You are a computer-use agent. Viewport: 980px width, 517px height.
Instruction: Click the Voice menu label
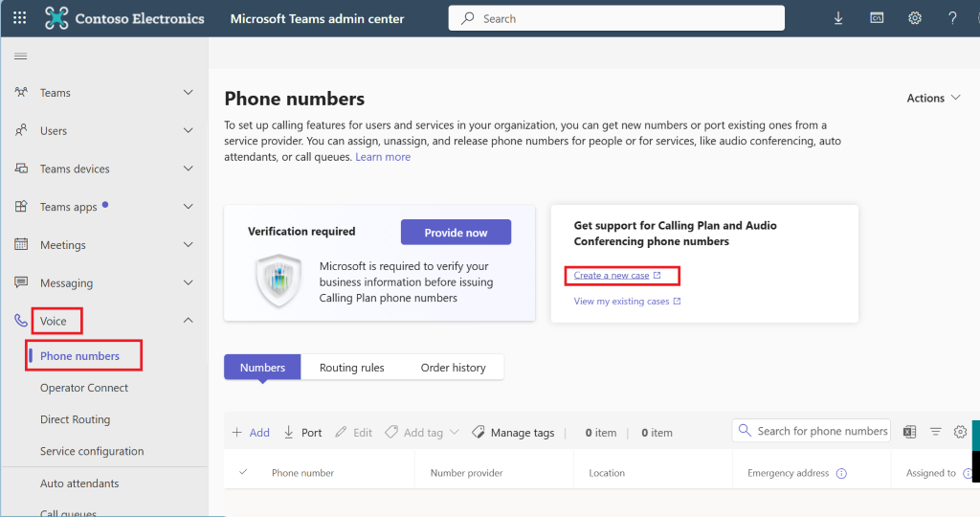tap(54, 321)
